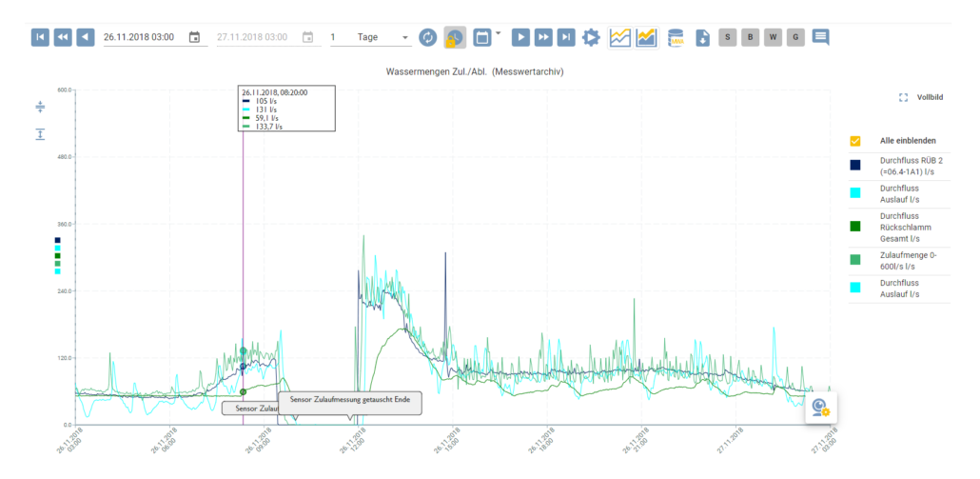Viewport: 980px width, 479px height.
Task: Click the compress vertical axis icon
Action: [40, 107]
